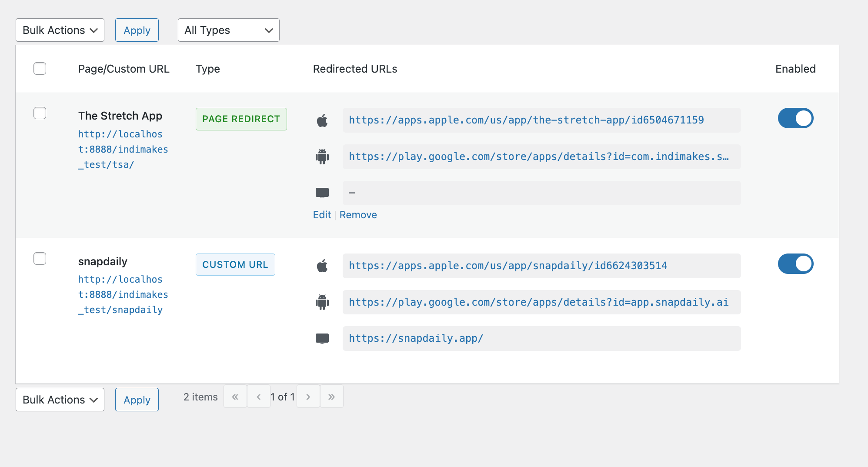Click the Redirected URLs column header
This screenshot has width=868, height=467.
point(355,69)
